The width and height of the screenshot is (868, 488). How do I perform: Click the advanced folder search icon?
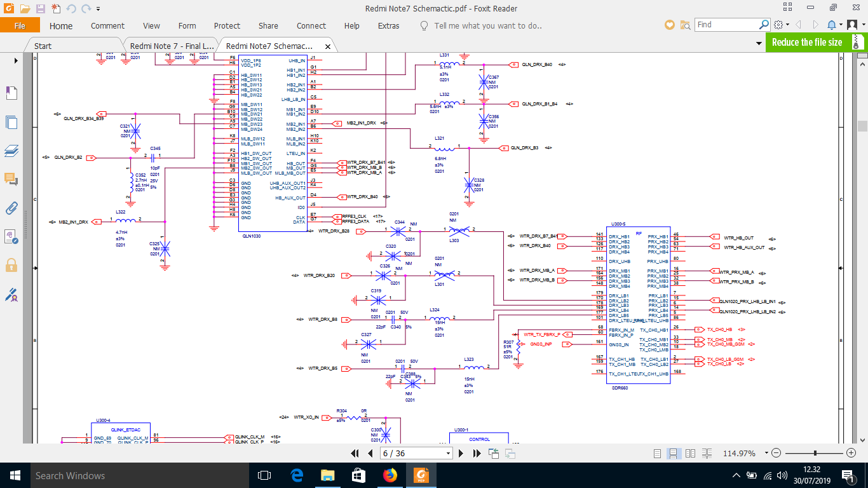coord(685,25)
